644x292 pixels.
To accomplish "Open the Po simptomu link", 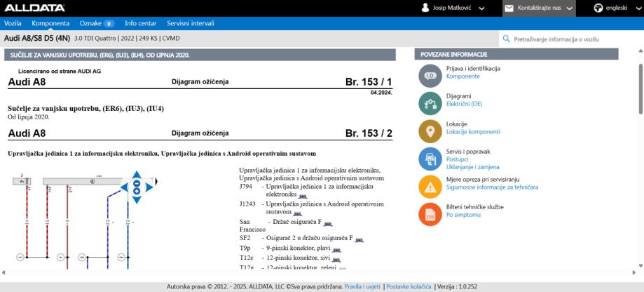I will pos(463,215).
